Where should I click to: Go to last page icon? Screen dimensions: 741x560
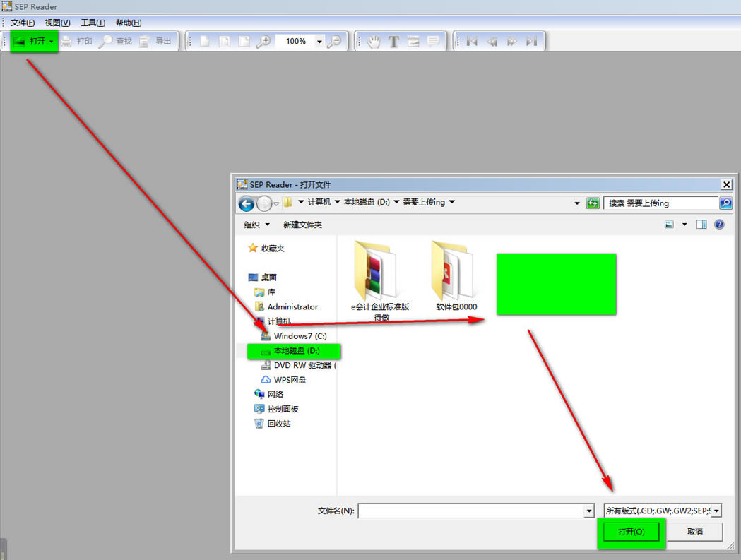[x=532, y=42]
